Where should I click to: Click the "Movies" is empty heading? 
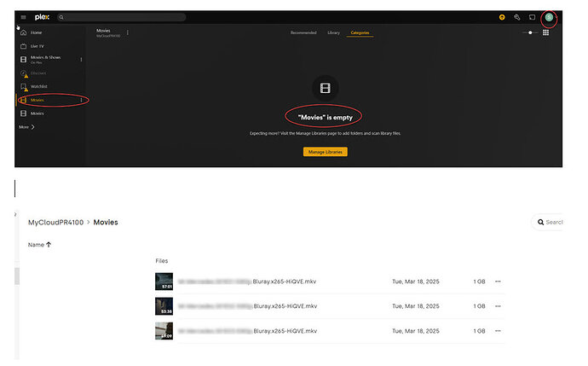point(326,118)
